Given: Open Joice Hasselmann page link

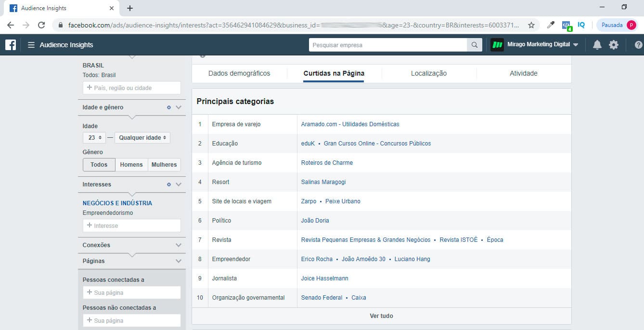Looking at the screenshot, I should 324,278.
